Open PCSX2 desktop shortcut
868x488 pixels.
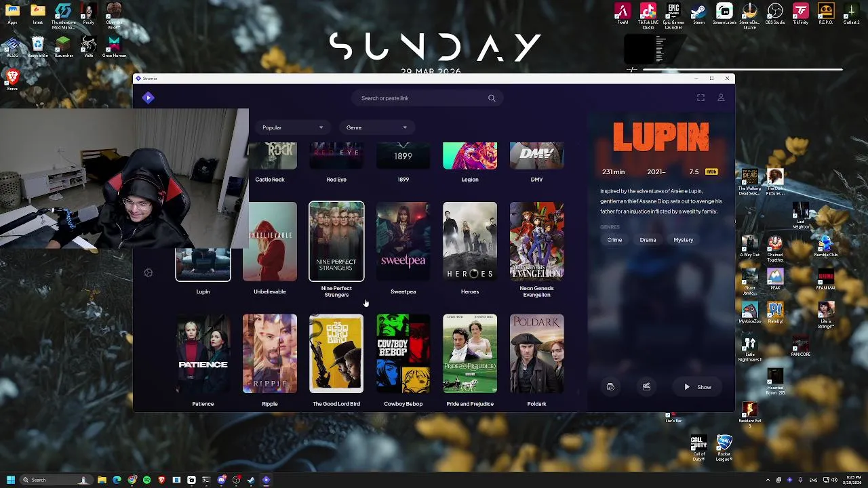[x=12, y=47]
